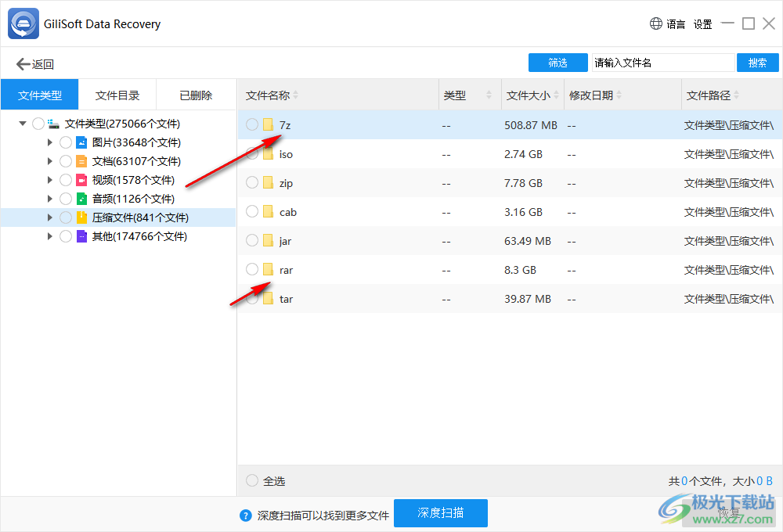The width and height of the screenshot is (783, 532).
Task: Expand the 图片 tree node
Action: 50,142
